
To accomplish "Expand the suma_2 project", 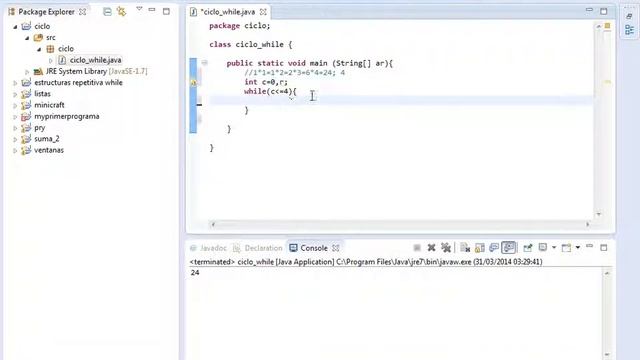I will (15, 139).
